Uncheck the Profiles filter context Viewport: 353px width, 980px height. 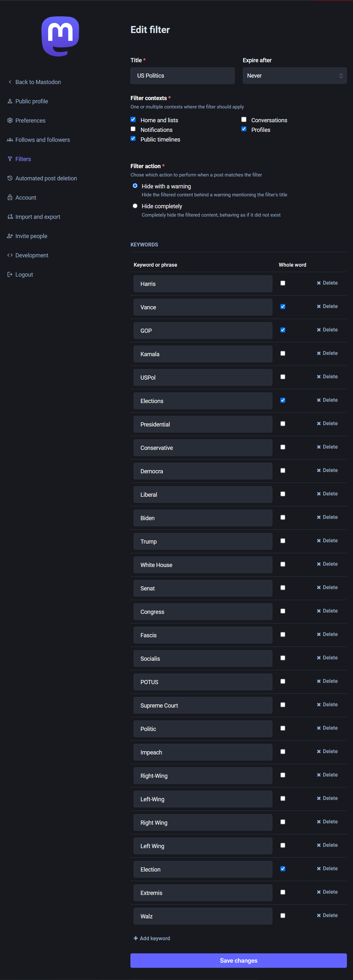pyautogui.click(x=244, y=129)
